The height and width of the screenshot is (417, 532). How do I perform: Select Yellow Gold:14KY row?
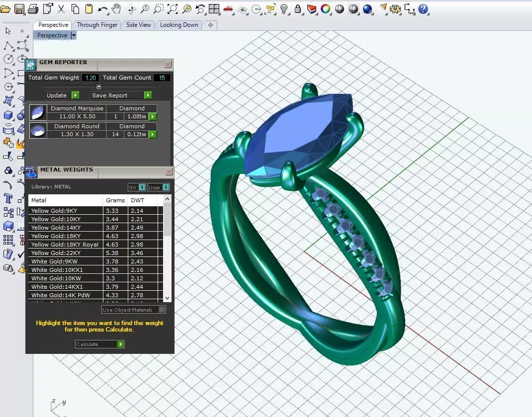coord(95,228)
